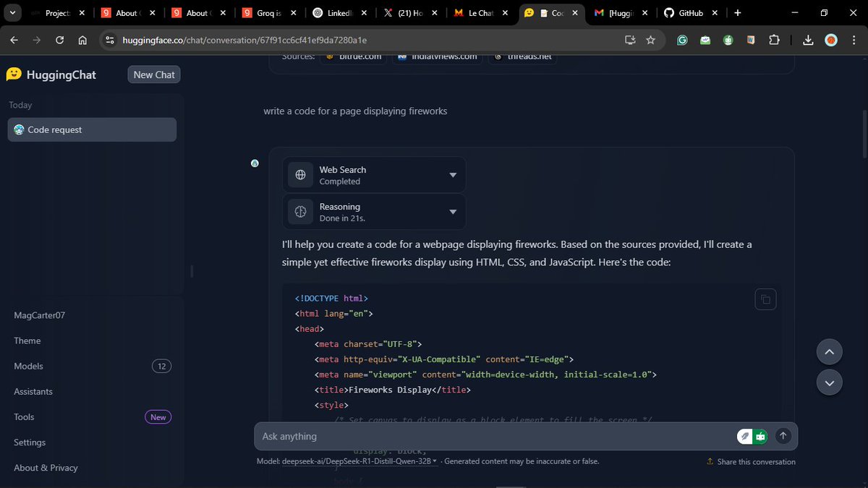Click Share this conversation
868x488 pixels.
(751, 461)
